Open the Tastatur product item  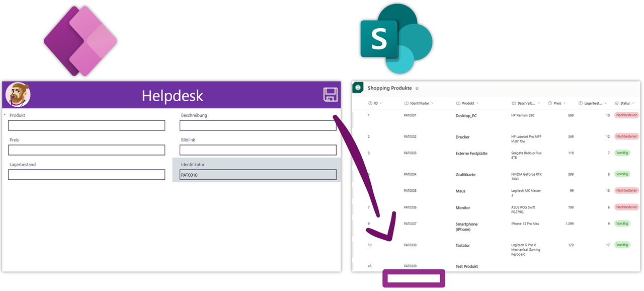point(463,246)
